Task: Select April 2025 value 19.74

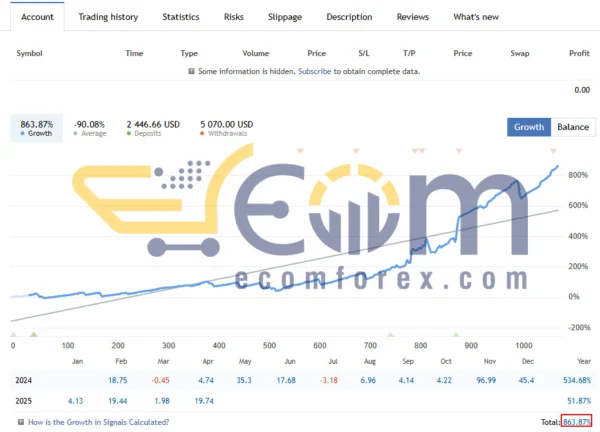Action: [x=204, y=401]
